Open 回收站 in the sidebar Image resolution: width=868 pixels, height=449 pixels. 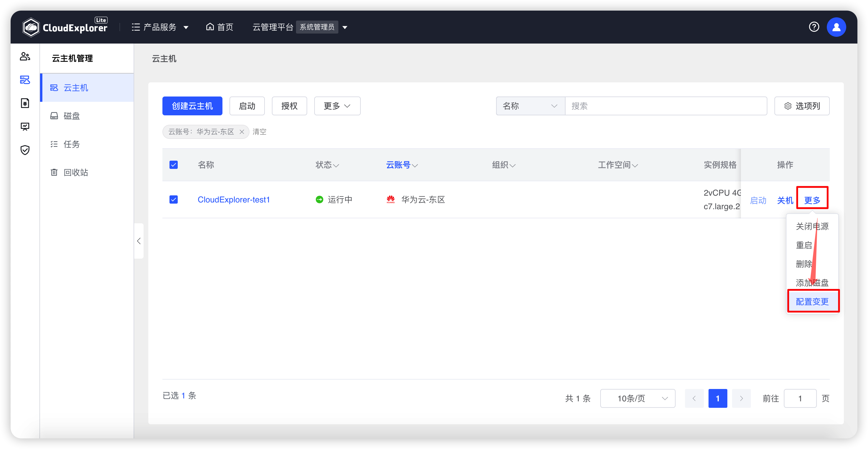point(87,172)
